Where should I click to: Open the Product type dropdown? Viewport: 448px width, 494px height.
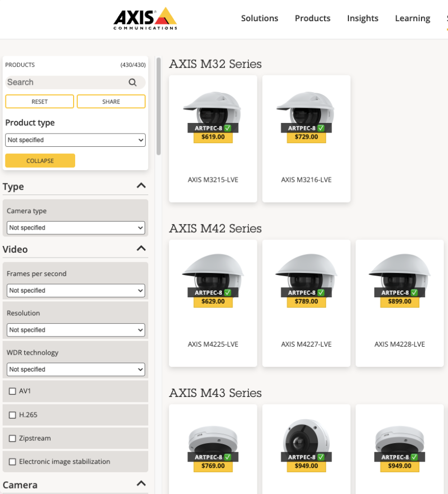tap(75, 140)
